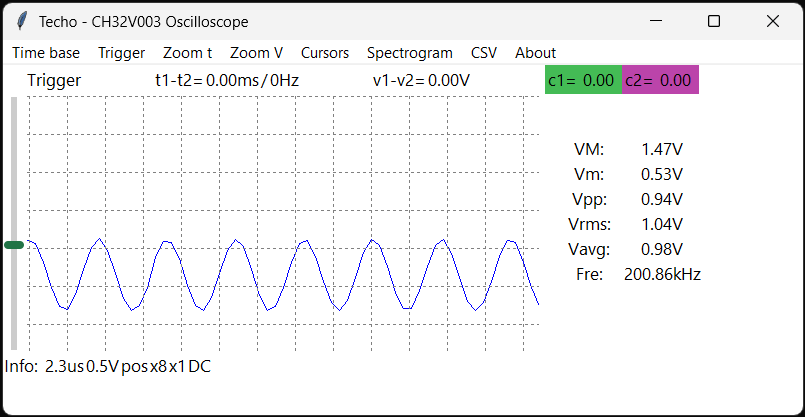Click the blue waveform plot area
805x417 pixels.
283,223
